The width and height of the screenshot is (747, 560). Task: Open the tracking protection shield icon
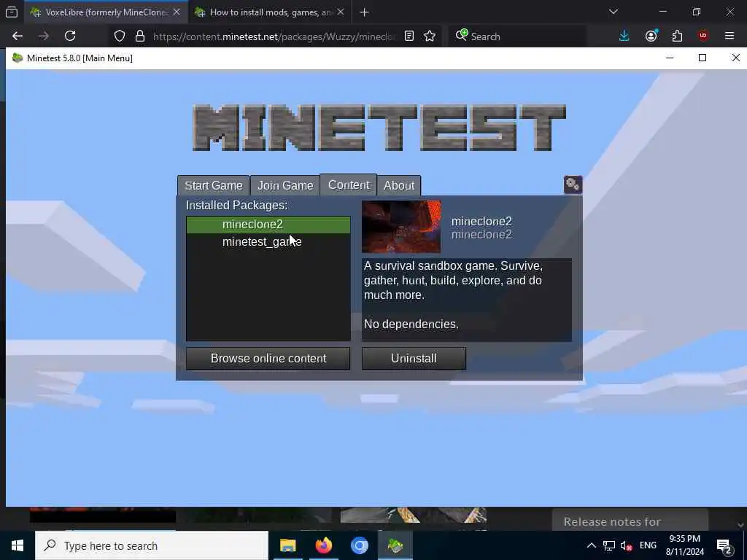tap(120, 36)
